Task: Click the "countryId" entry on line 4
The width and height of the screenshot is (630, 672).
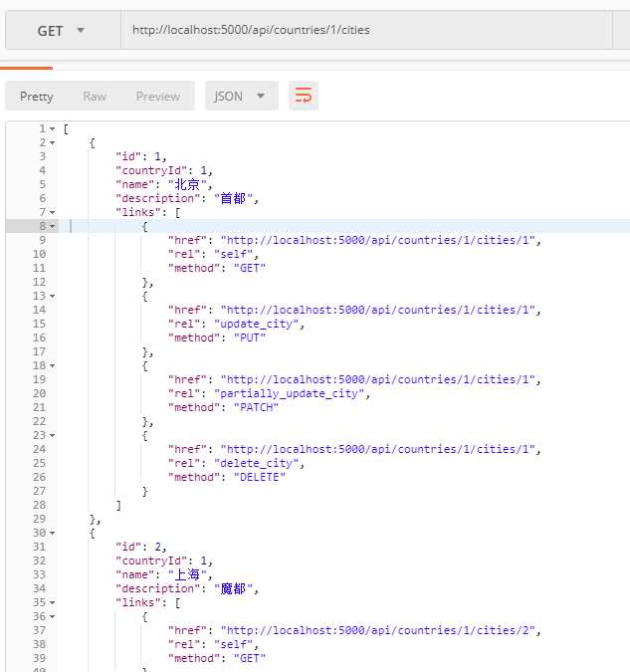Action: pyautogui.click(x=164, y=170)
